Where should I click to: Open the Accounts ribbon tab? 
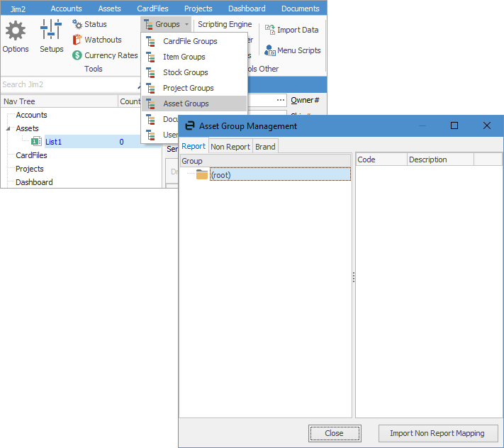tap(66, 9)
